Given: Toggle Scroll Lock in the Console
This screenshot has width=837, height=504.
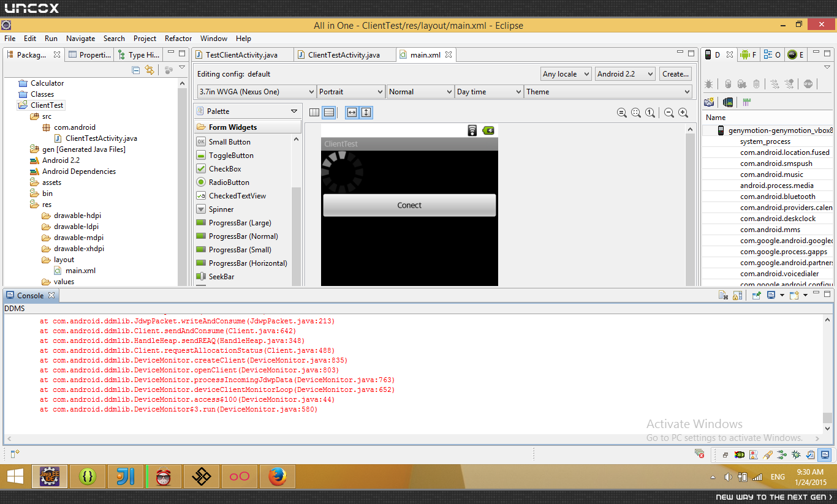Looking at the screenshot, I should click(x=738, y=296).
